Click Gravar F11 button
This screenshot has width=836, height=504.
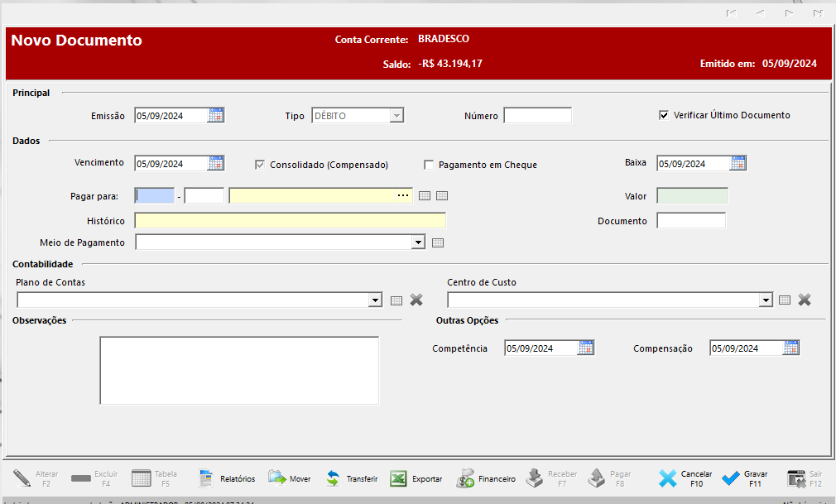point(745,478)
